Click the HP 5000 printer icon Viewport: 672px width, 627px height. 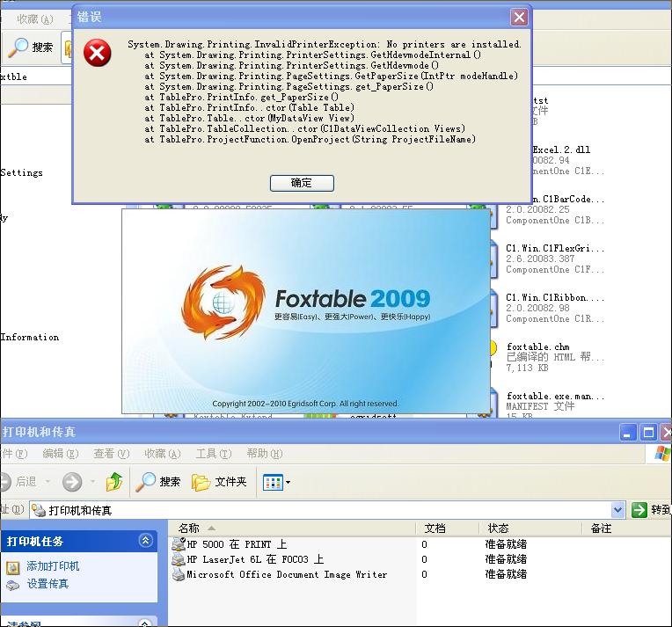pyautogui.click(x=179, y=544)
